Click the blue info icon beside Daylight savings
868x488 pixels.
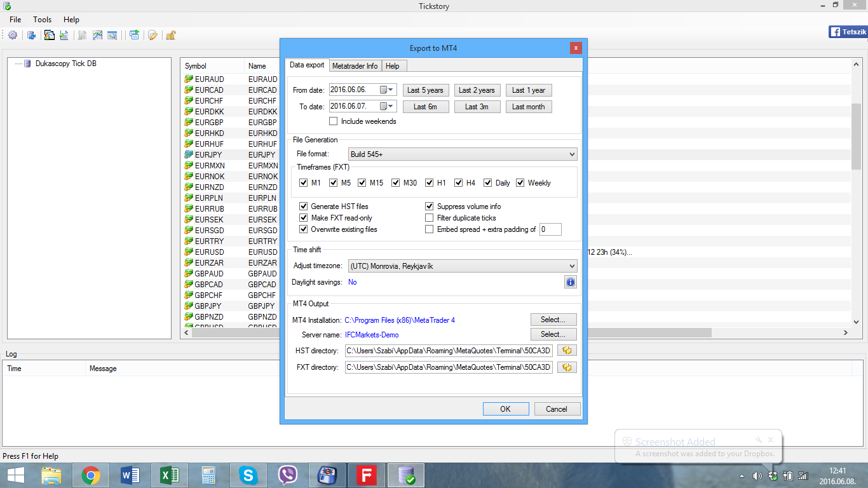(x=570, y=282)
